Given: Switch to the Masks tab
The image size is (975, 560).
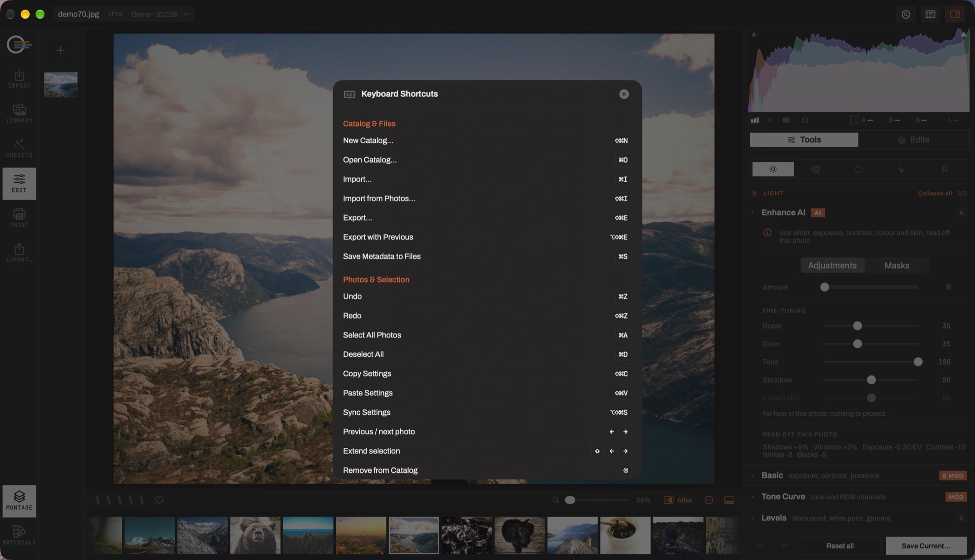Looking at the screenshot, I should point(897,265).
